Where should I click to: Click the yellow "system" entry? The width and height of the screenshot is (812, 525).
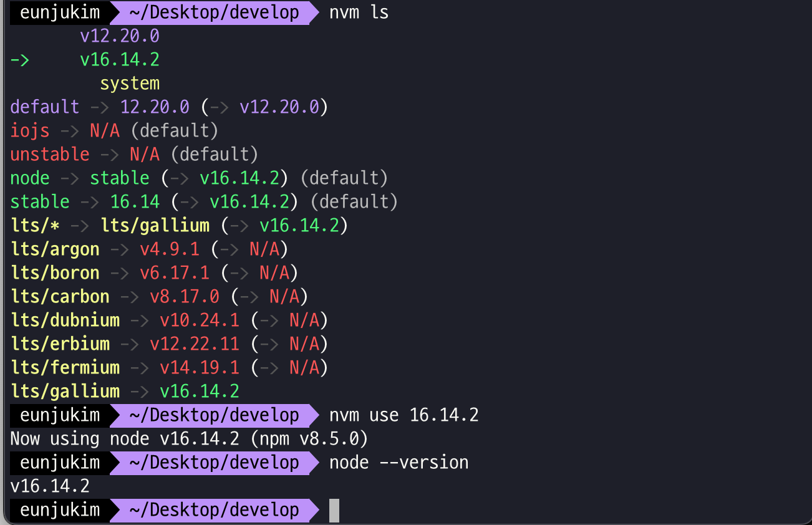tap(130, 84)
